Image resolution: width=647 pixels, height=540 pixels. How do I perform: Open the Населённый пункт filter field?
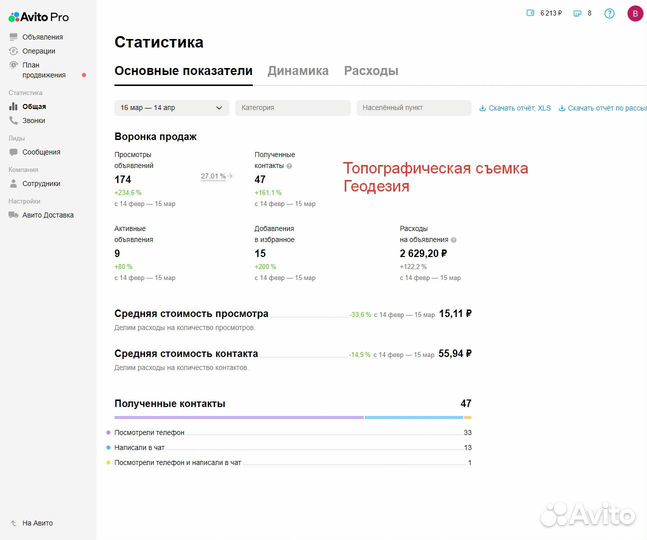click(414, 108)
